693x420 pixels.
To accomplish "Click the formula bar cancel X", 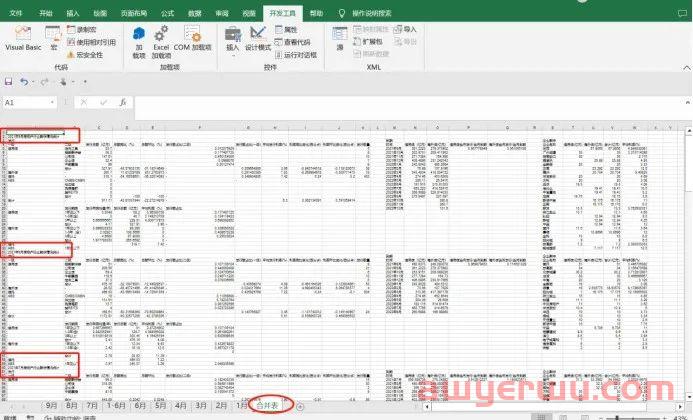I will pyautogui.click(x=84, y=103).
